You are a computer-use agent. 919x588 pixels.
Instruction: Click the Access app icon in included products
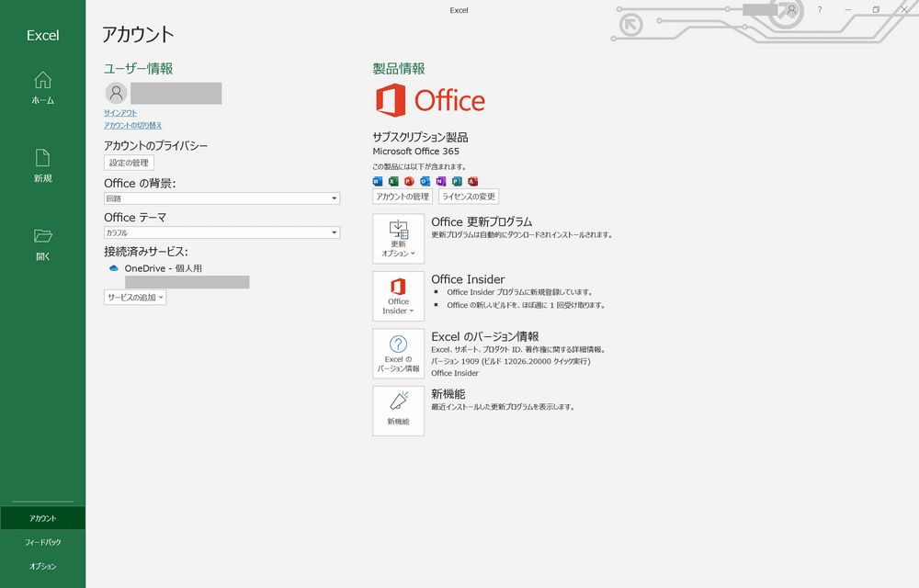point(473,182)
